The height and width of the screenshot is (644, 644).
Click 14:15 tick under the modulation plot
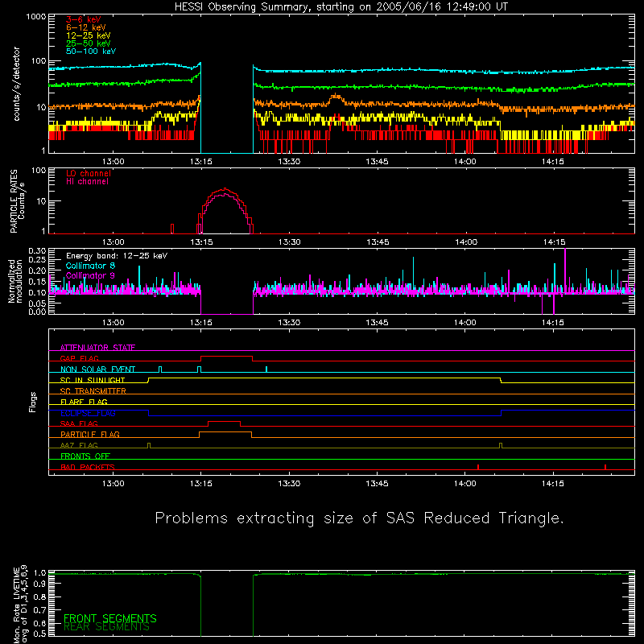(x=553, y=323)
